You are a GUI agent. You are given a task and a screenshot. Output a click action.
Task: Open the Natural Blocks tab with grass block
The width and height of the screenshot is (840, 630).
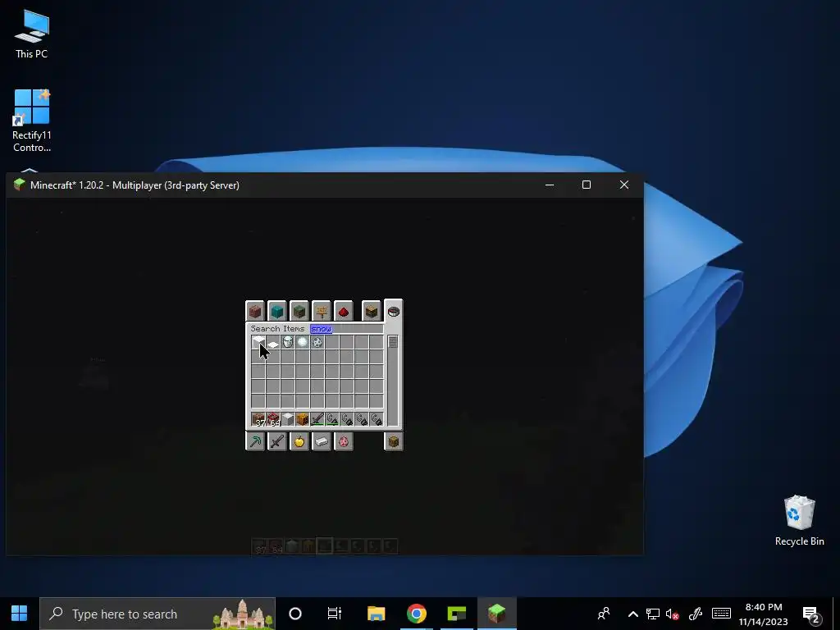coord(299,311)
